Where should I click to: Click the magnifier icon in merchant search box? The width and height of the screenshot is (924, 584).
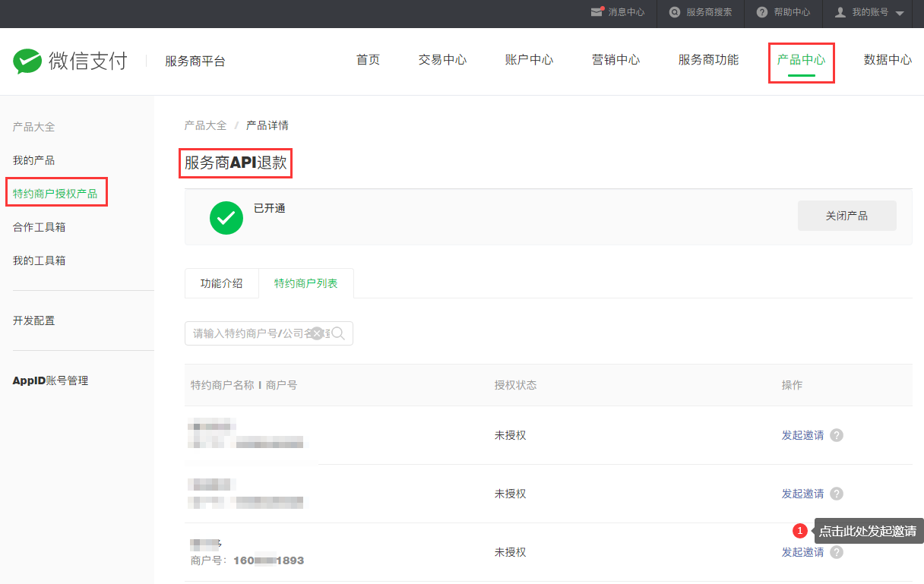[338, 333]
